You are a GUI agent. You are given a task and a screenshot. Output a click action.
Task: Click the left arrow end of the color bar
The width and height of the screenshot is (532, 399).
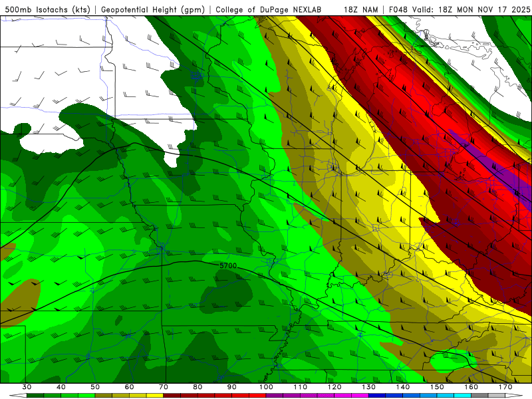tap(18, 396)
